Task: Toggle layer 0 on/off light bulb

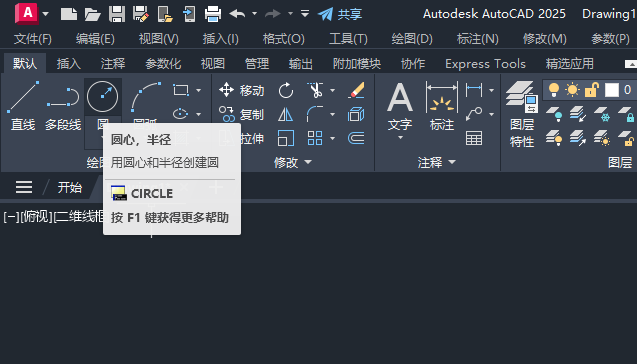Action: 554,90
